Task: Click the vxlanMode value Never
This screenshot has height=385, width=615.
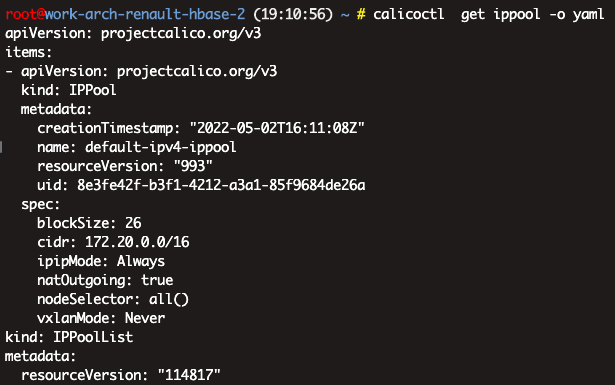Action: point(145,318)
